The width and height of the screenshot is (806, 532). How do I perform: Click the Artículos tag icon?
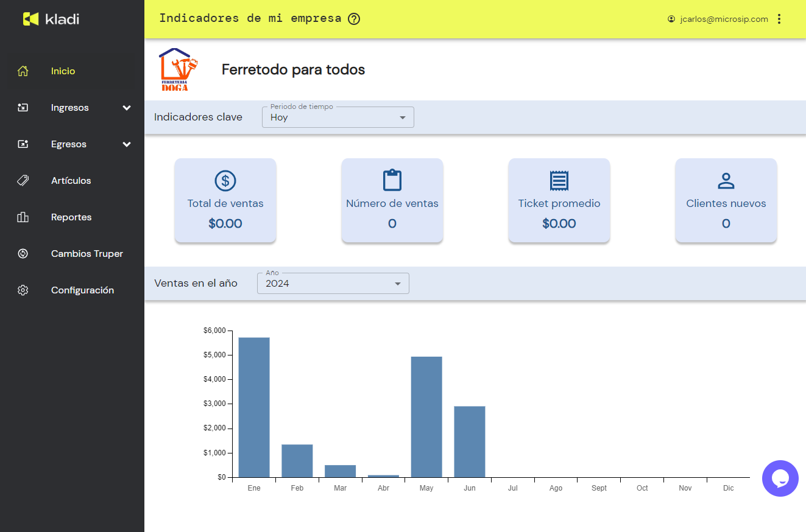pyautogui.click(x=23, y=181)
